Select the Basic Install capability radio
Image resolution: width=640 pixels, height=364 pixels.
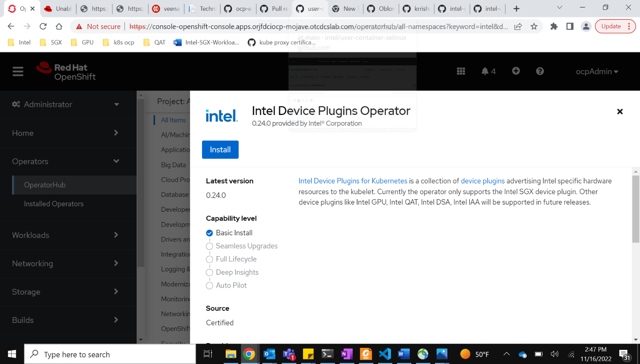[210, 233]
